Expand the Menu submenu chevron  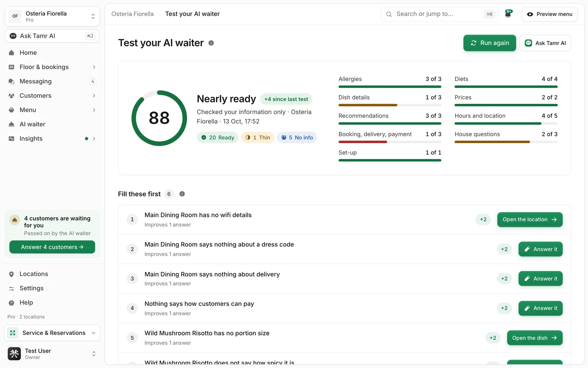(94, 110)
